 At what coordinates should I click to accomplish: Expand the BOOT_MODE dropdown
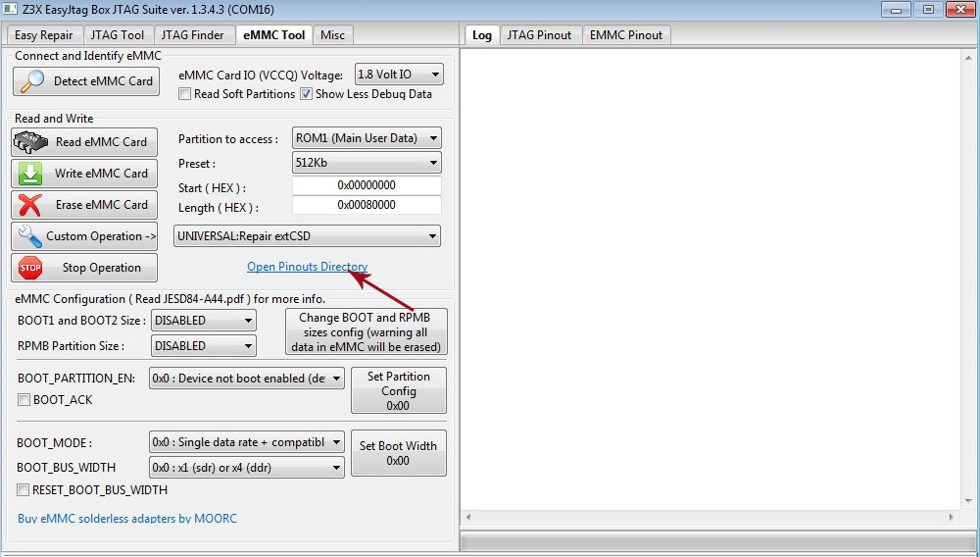247,442
